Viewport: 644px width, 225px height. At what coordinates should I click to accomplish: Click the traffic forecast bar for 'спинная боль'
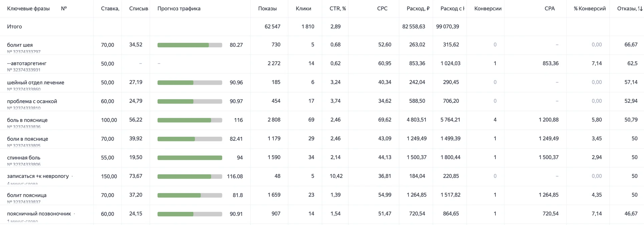point(190,158)
